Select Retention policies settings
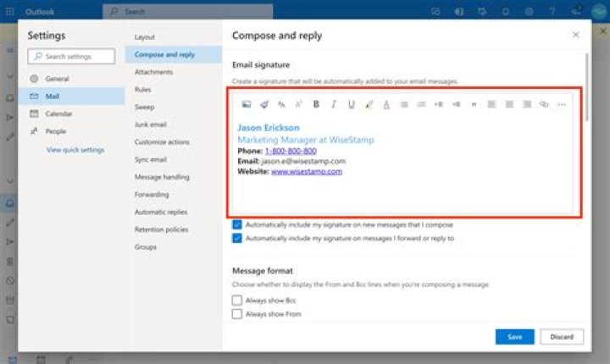Image resolution: width=610 pixels, height=364 pixels. [x=174, y=229]
